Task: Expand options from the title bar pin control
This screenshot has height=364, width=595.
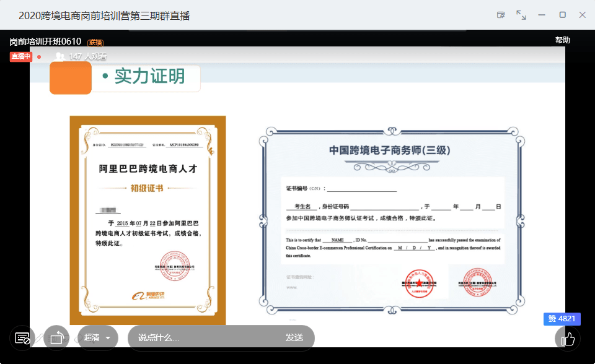Action: 500,13
